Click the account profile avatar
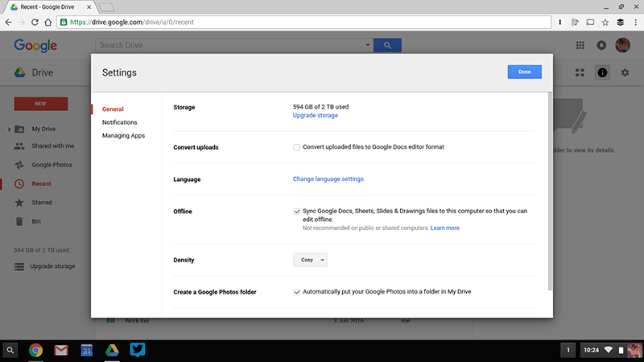 pyautogui.click(x=622, y=45)
